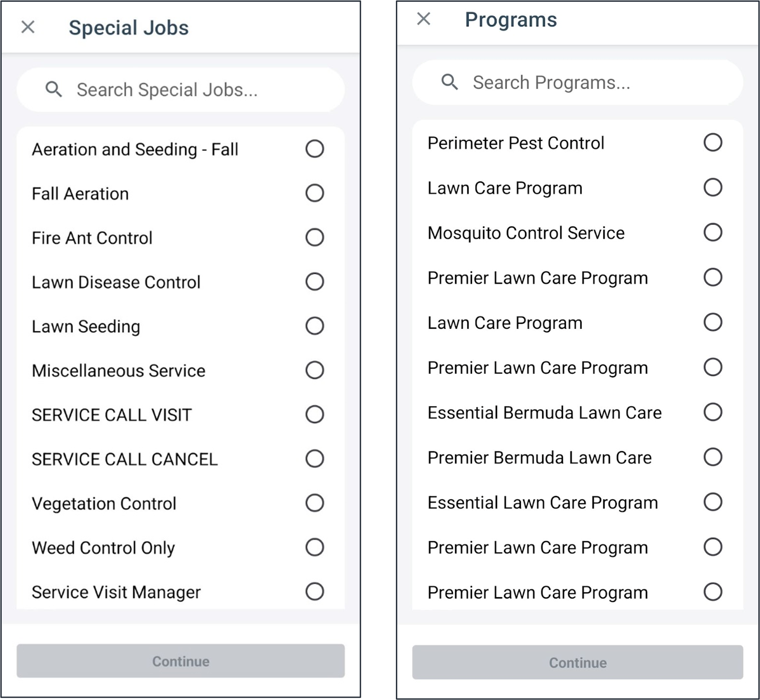This screenshot has width=760, height=700.
Task: Click the search magnifier icon in Programs
Action: coord(450,82)
